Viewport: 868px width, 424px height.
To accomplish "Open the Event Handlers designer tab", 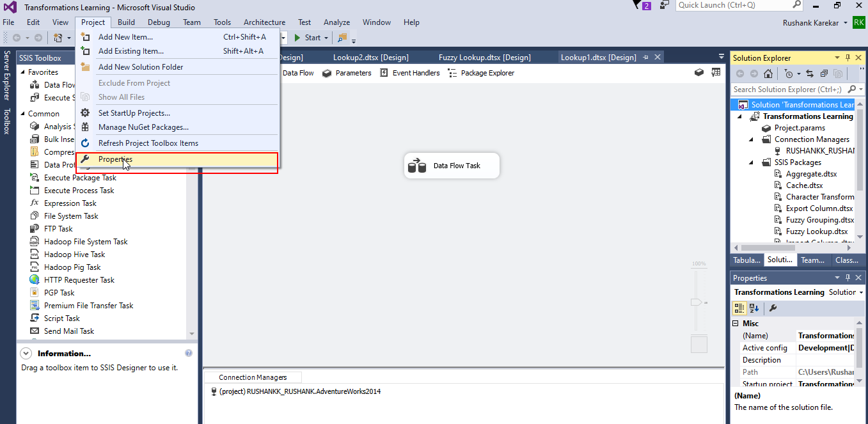I will 409,73.
